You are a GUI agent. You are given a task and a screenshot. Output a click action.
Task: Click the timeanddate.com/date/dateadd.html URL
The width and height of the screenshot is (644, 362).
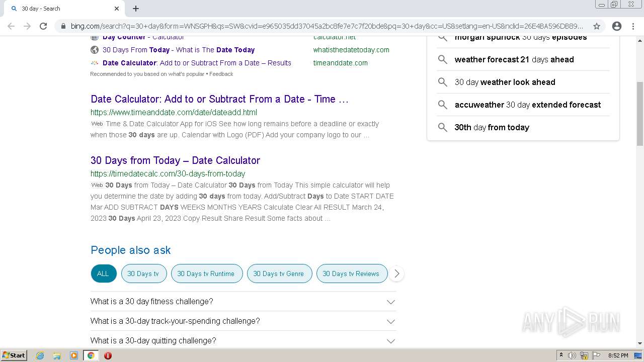coord(174,112)
